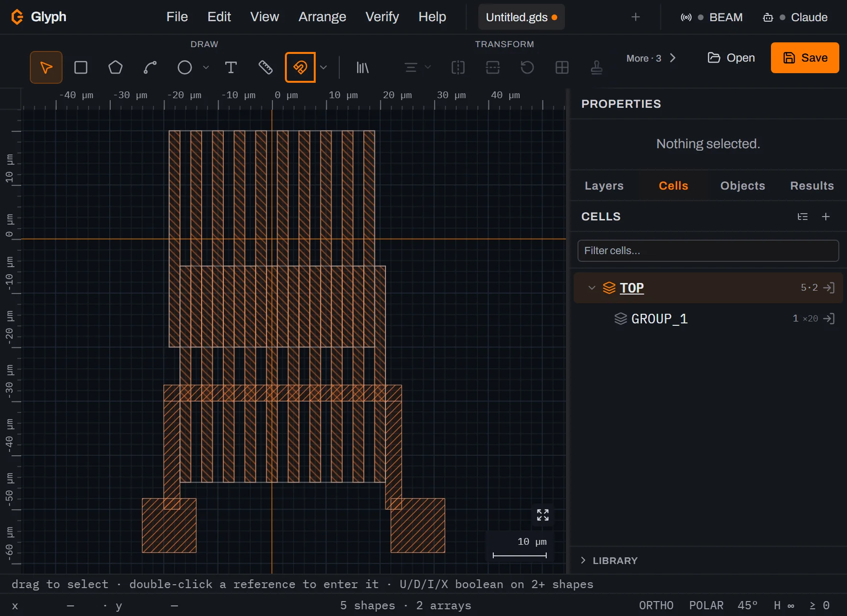This screenshot has width=847, height=616.
Task: Click the flip horizontal transform icon
Action: pyautogui.click(x=458, y=67)
